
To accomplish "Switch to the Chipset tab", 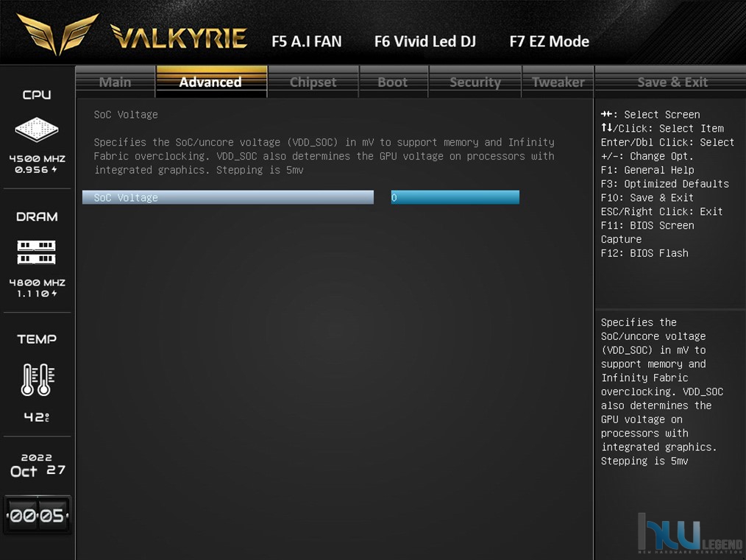I will coord(313,82).
